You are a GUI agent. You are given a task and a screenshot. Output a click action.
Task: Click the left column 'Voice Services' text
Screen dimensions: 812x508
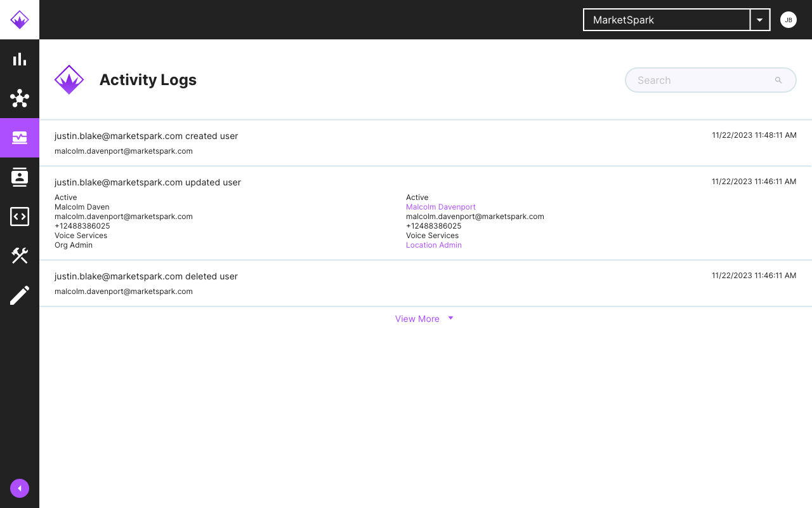pyautogui.click(x=81, y=236)
